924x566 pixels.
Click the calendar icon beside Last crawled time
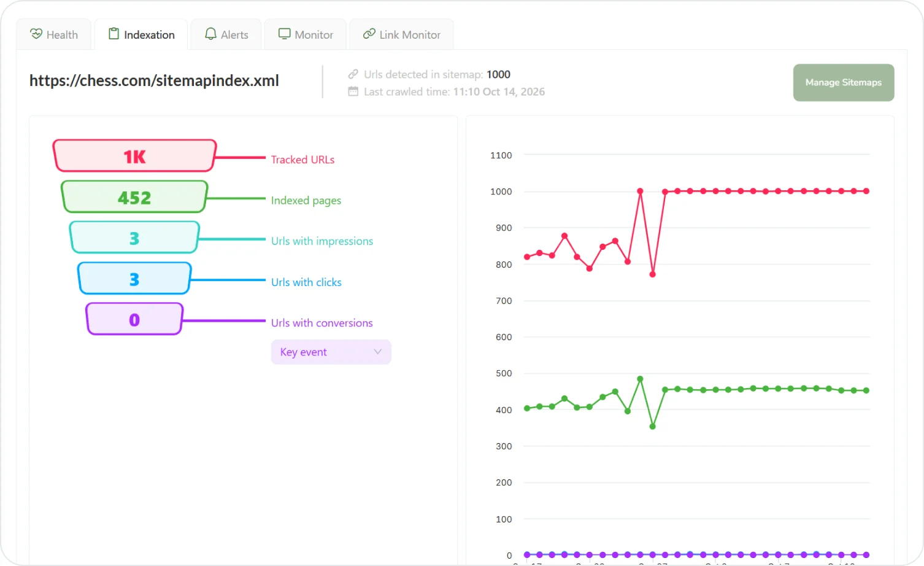(353, 91)
